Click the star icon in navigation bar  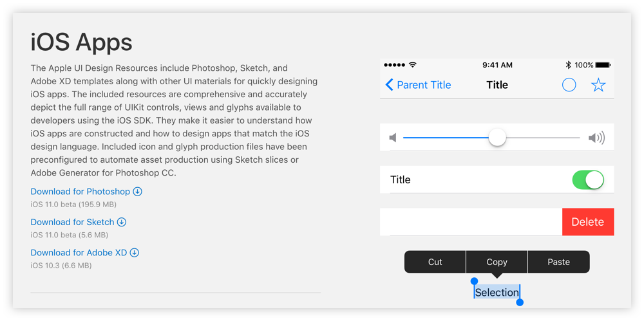(x=598, y=85)
